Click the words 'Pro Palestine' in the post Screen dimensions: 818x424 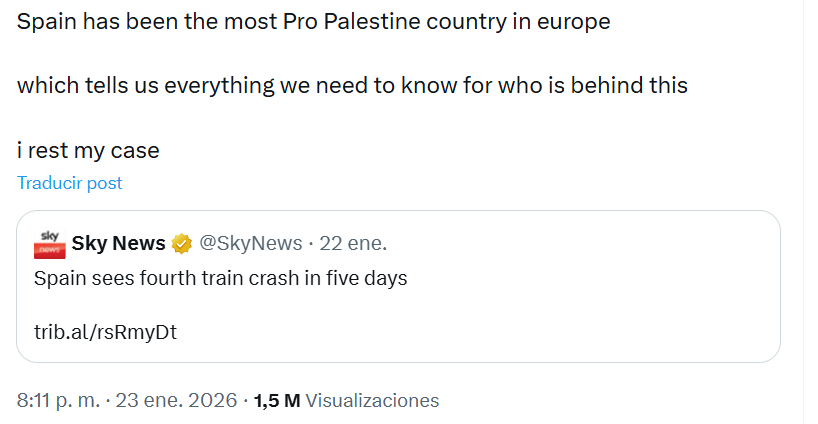point(319,21)
